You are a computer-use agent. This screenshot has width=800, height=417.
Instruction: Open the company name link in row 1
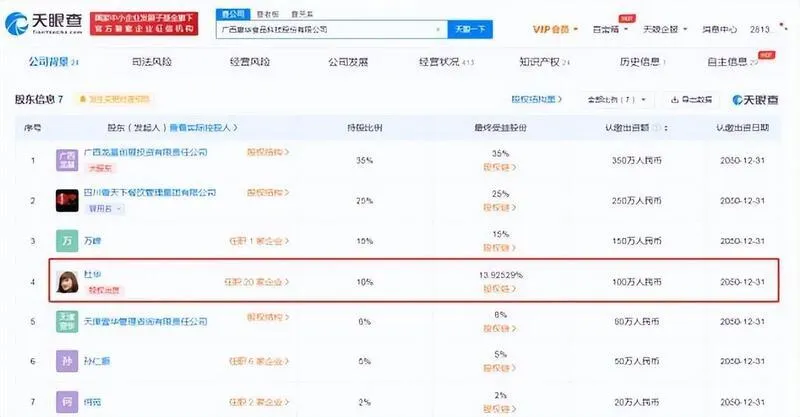(146, 152)
